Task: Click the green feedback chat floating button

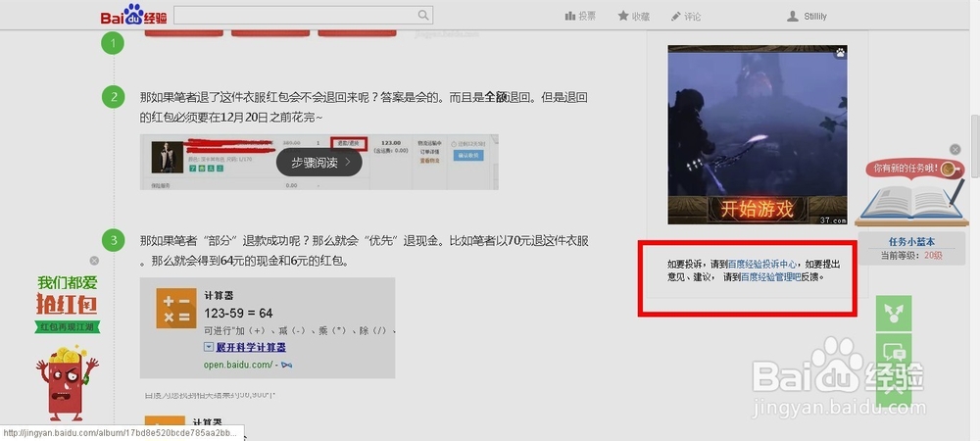Action: point(894,353)
